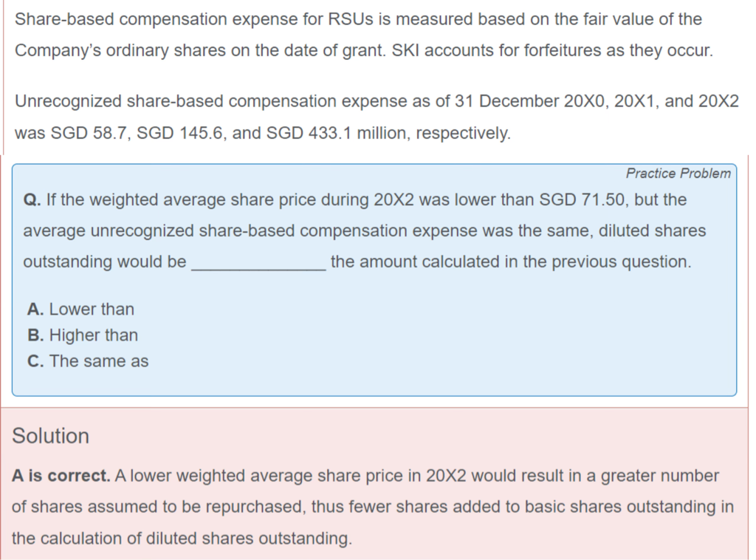Choose answer option B "Higher than"

(x=83, y=335)
